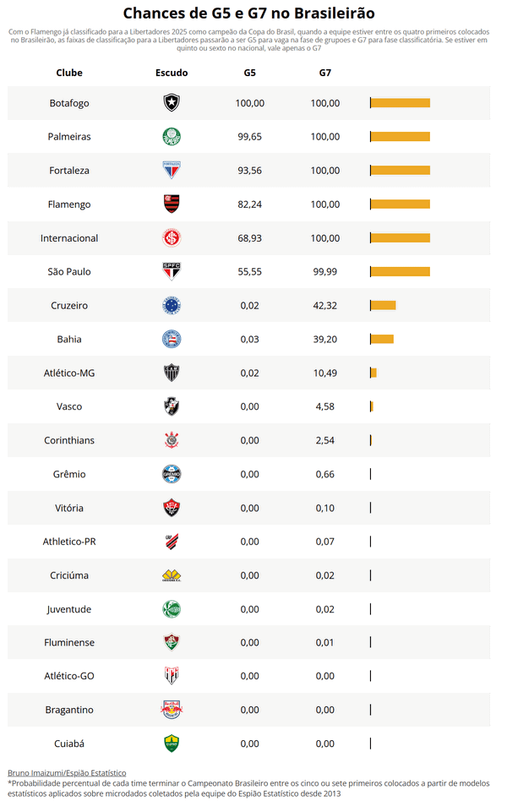Click the Fortaleza club crest

click(x=172, y=171)
